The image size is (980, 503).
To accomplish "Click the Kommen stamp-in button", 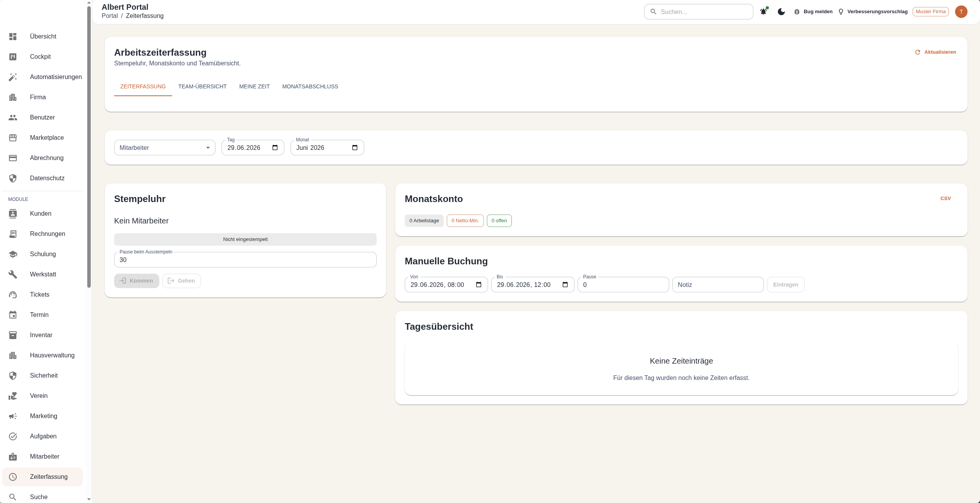I will click(x=137, y=281).
